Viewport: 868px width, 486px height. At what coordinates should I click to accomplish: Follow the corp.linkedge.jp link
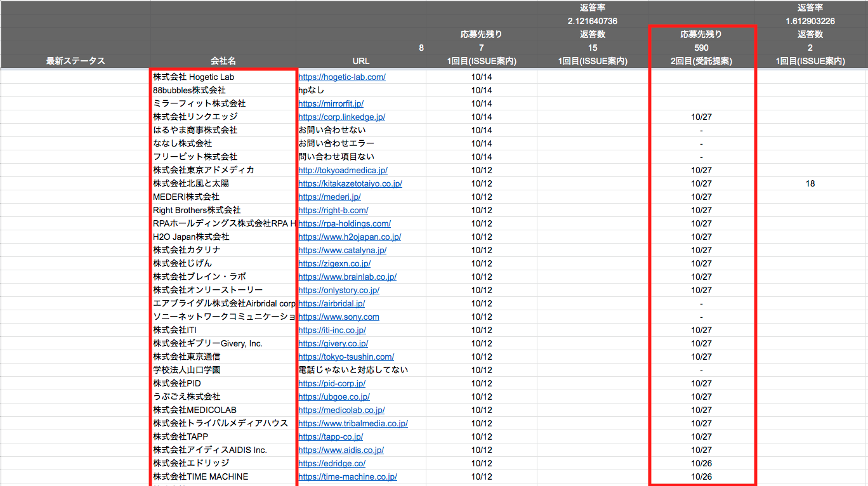point(341,117)
